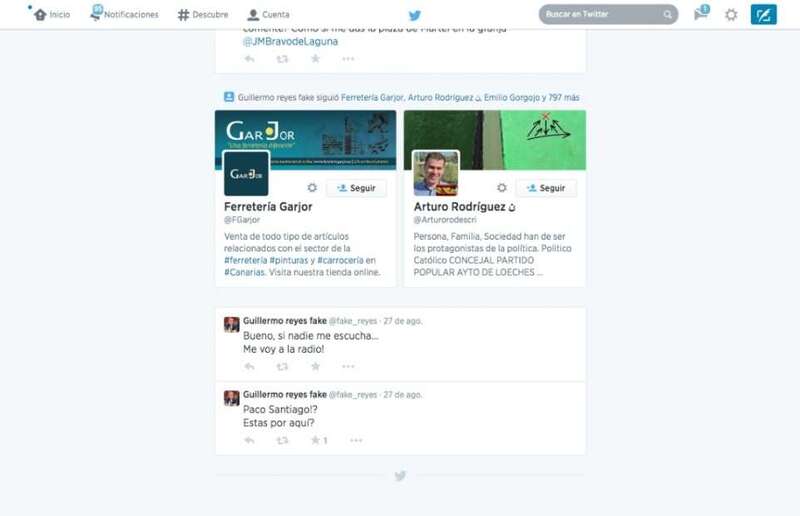Click the search magnifier icon

667,15
